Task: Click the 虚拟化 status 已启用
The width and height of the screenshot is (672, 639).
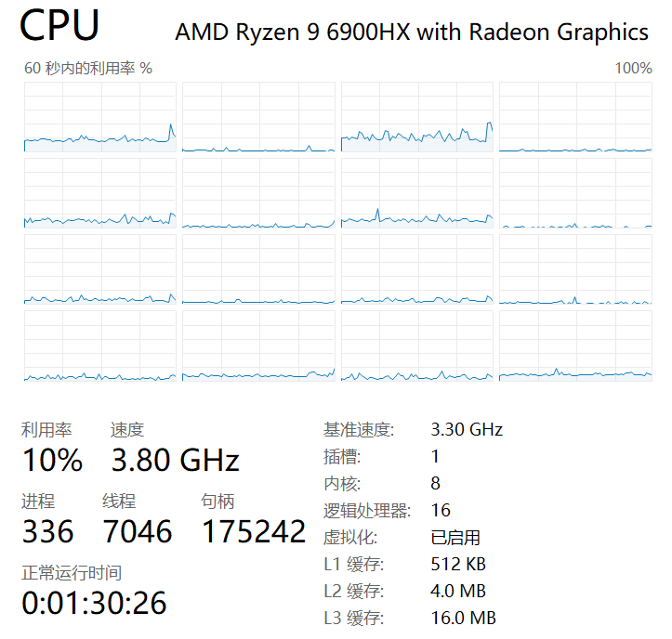Action: click(x=455, y=538)
